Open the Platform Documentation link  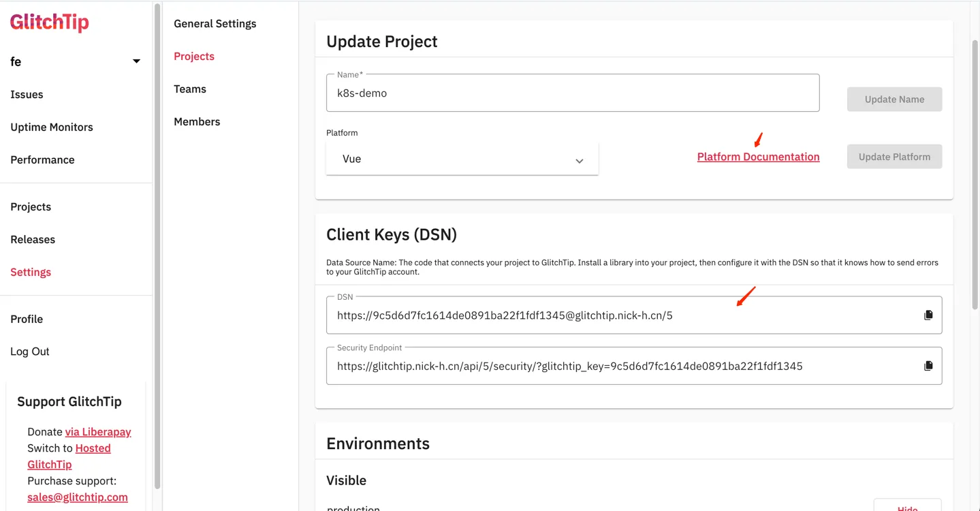[758, 157]
